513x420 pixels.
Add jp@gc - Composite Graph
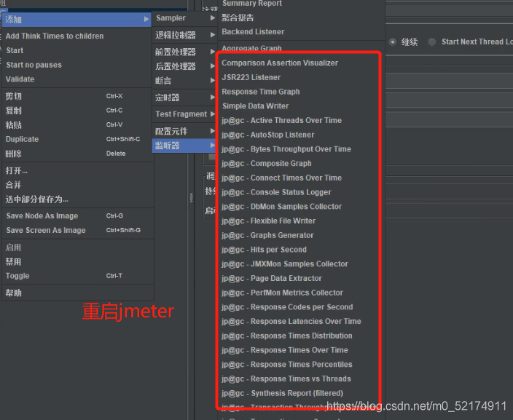click(301, 164)
